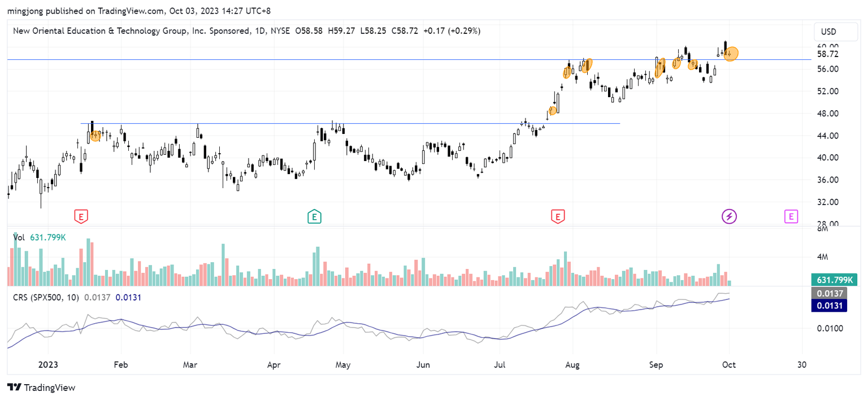The height and width of the screenshot is (400, 868).
Task: Click the gray 0.0137 value badge
Action: tap(829, 293)
